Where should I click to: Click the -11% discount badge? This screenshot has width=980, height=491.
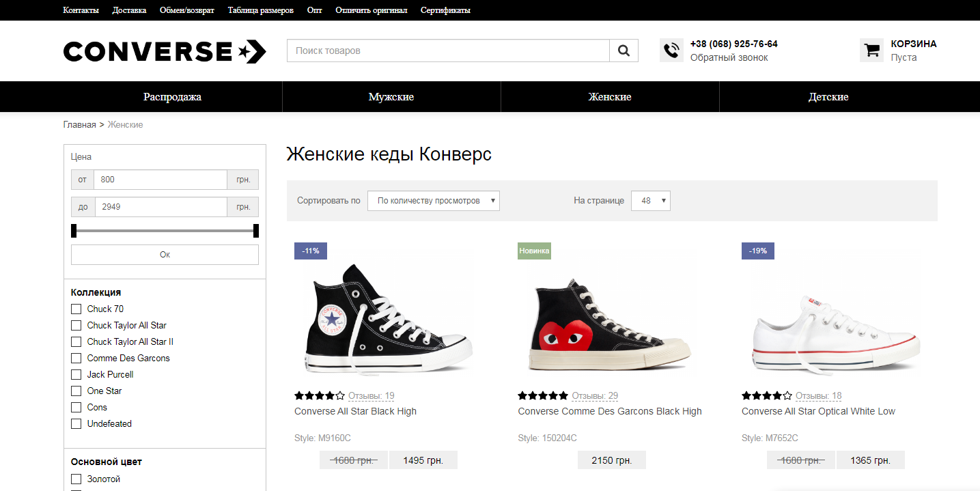point(311,251)
